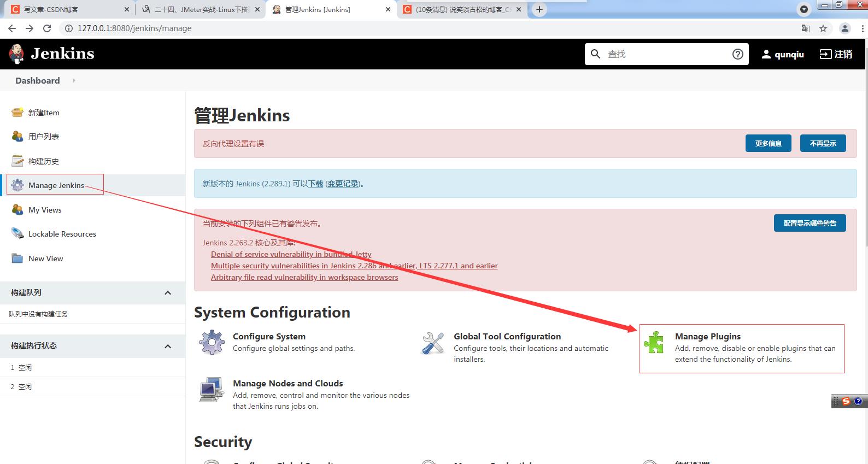Click the 注销 logout link
This screenshot has height=464, width=868.
click(x=836, y=54)
